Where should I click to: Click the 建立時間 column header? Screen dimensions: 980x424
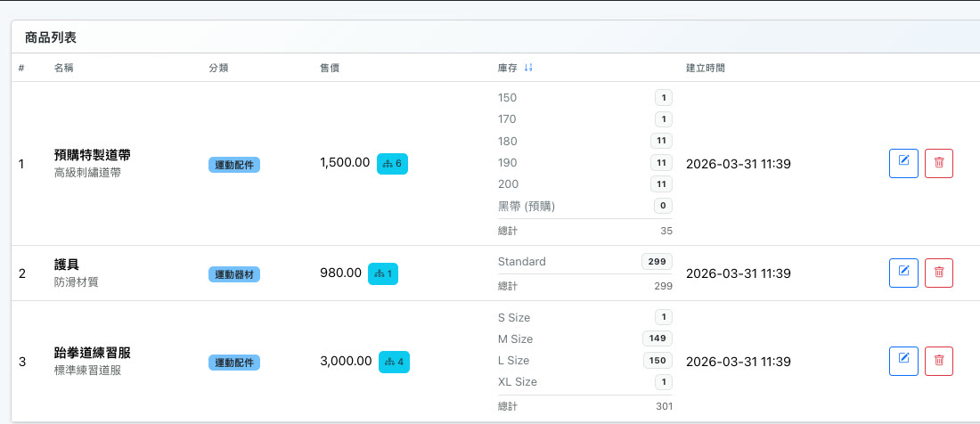pyautogui.click(x=706, y=68)
